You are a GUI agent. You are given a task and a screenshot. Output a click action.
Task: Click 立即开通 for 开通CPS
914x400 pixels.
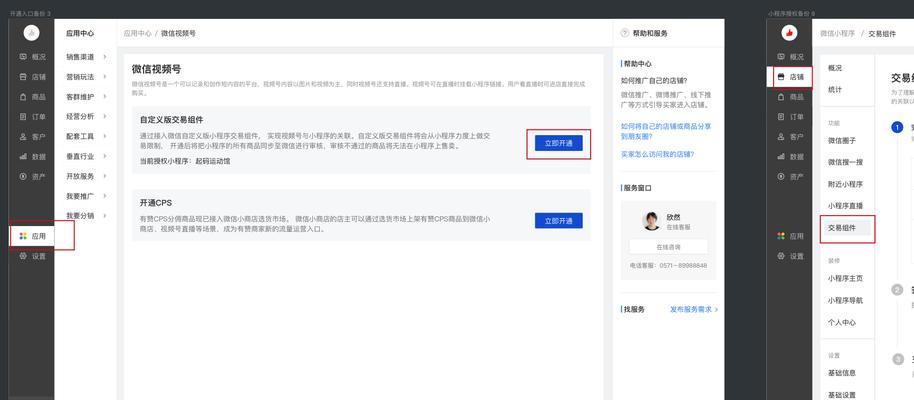[x=558, y=220]
